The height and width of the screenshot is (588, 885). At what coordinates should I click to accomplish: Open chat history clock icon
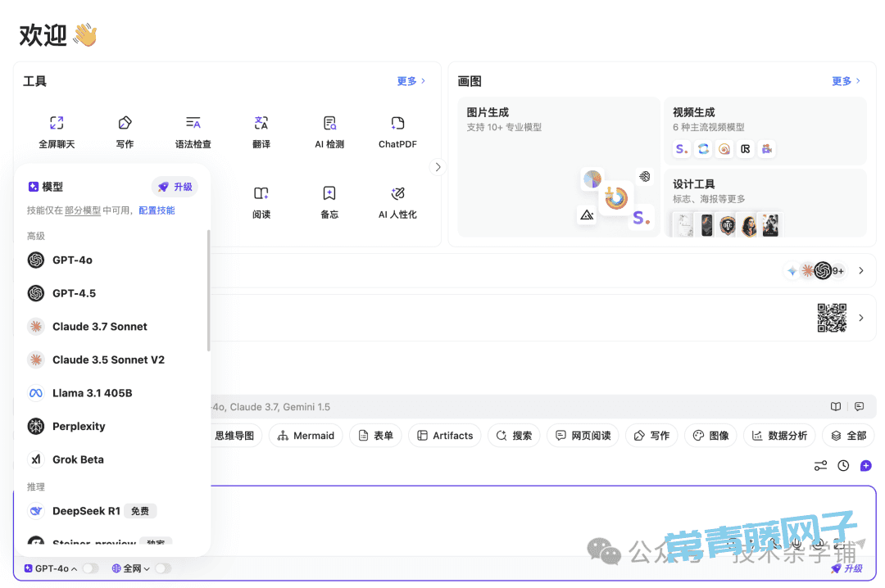[x=843, y=465]
